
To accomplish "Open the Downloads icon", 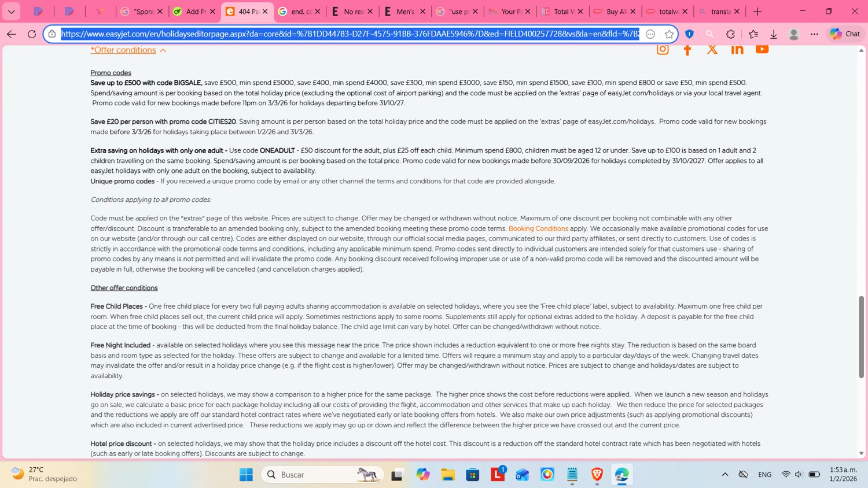I will (774, 34).
